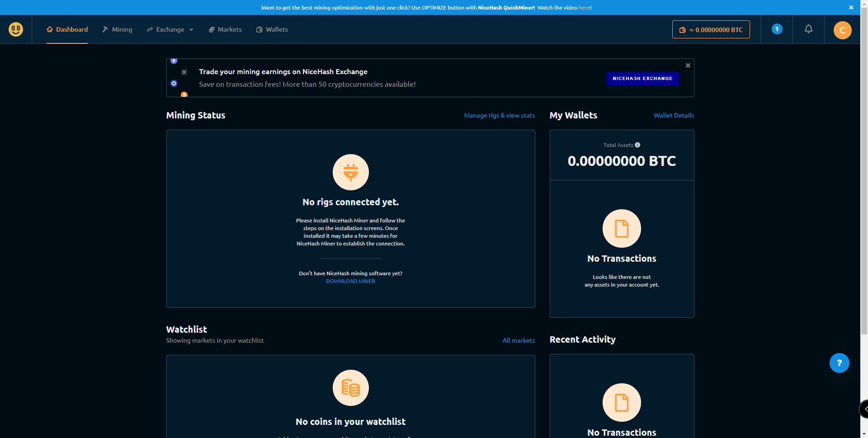Open the user avatar C menu
Image resolution: width=868 pixels, height=438 pixels.
(842, 30)
